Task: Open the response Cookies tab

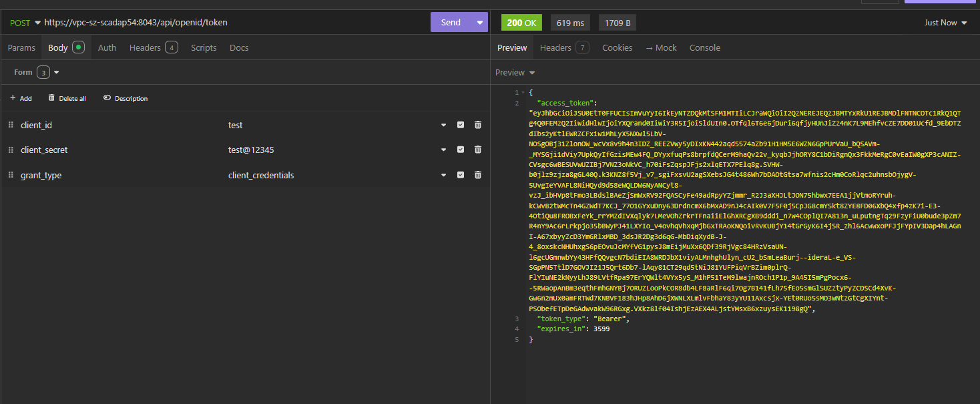Action: [x=617, y=47]
